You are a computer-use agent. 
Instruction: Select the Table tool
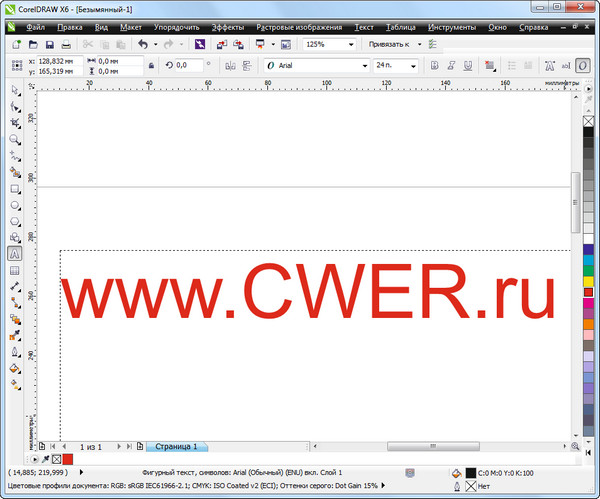pos(15,270)
